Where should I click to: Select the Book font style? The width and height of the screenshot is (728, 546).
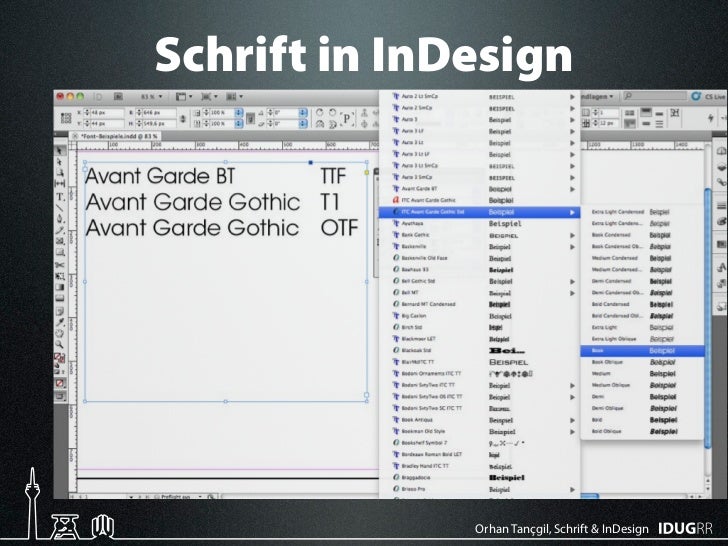coord(642,351)
